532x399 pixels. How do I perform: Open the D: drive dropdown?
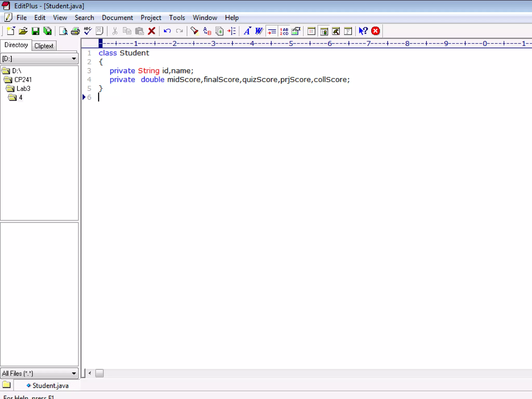coord(74,59)
